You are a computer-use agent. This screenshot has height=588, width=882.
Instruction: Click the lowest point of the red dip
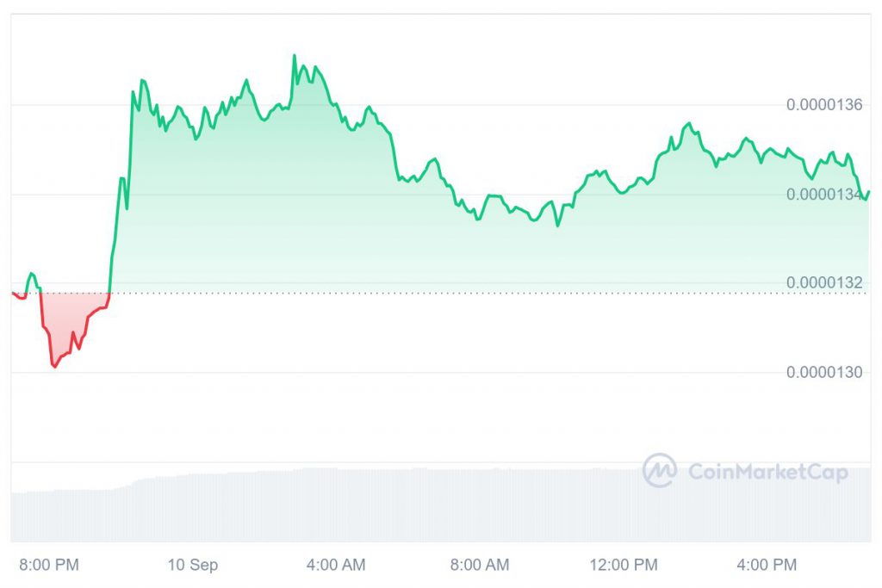[54, 367]
